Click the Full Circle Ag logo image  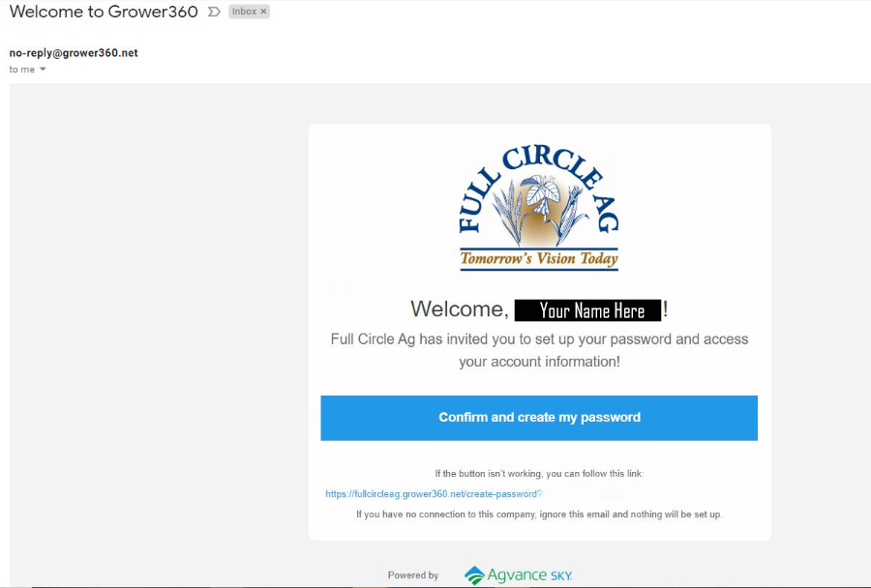(x=539, y=208)
